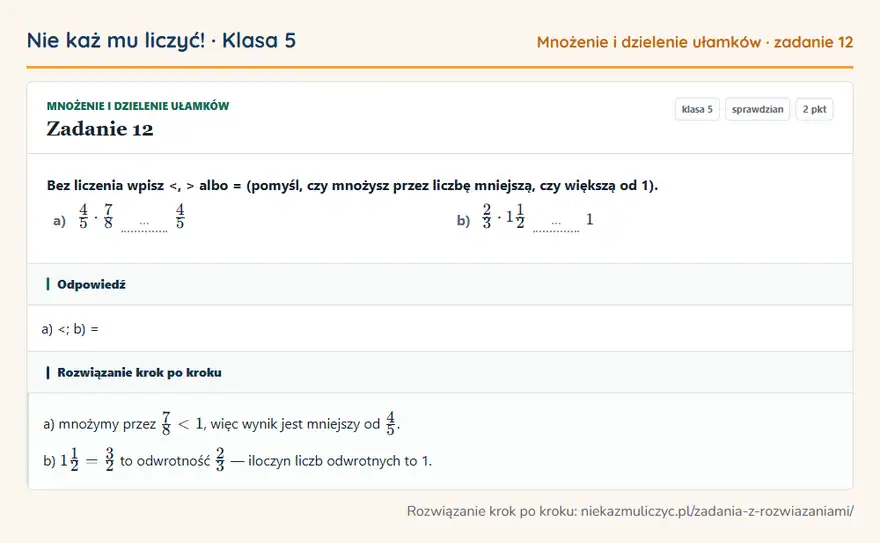
Task: Click the 'Nie każ mu liczyć! · Klasa 5' header title
Action: [x=161, y=40]
